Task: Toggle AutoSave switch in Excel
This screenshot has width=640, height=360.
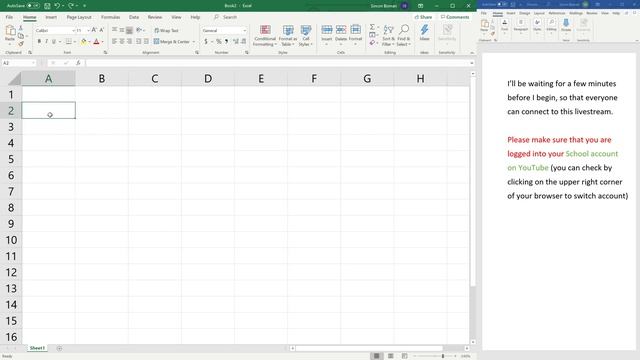Action: coord(34,6)
